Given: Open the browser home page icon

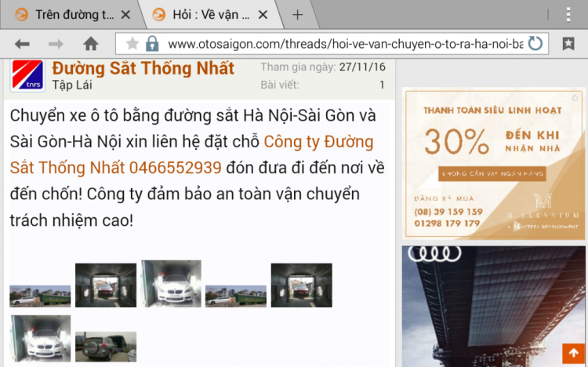Looking at the screenshot, I should (91, 44).
